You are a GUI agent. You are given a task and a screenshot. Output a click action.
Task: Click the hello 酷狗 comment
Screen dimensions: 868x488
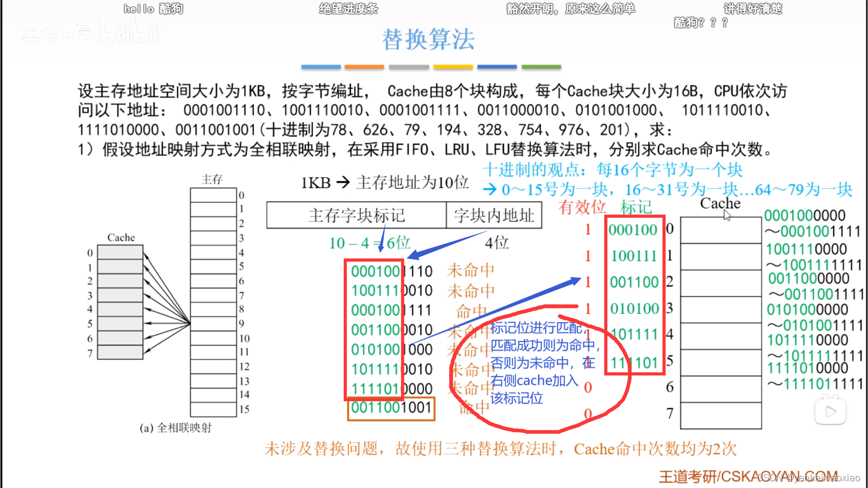[x=153, y=8]
